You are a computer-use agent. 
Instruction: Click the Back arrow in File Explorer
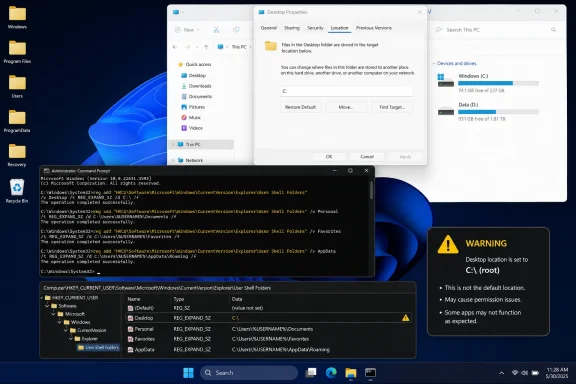tap(175, 47)
